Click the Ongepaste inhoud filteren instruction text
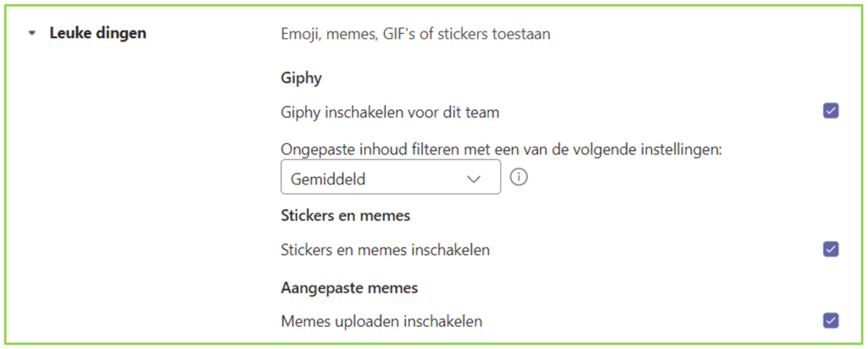 click(502, 150)
